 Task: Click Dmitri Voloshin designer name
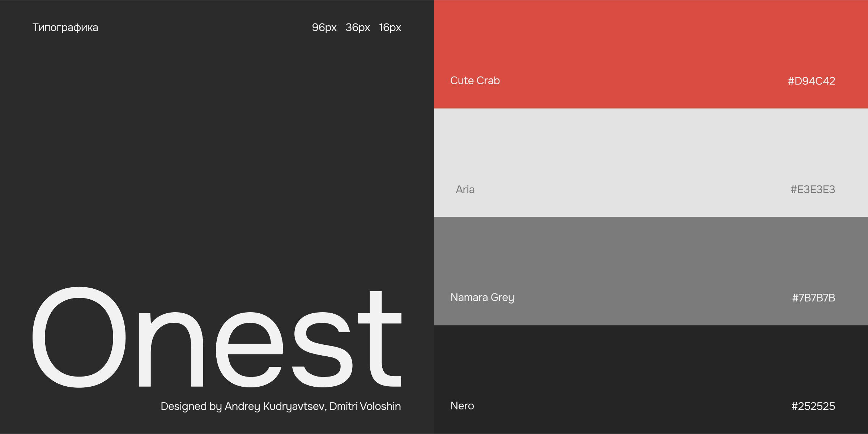pos(365,406)
